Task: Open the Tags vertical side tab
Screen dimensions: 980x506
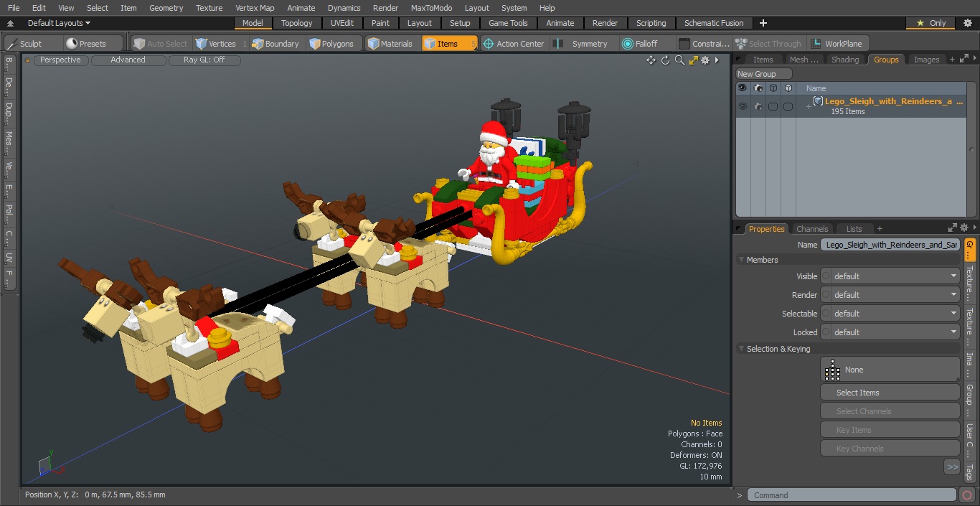Action: click(970, 472)
